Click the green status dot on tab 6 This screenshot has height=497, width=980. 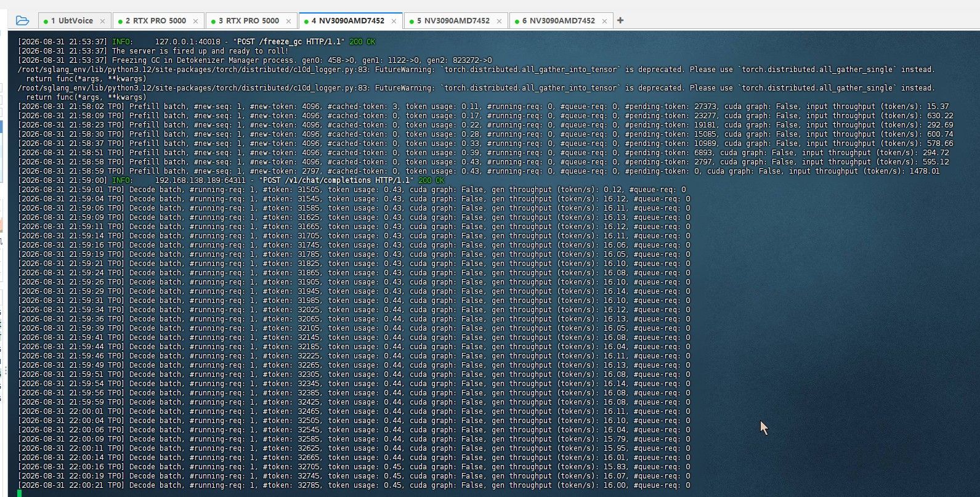(517, 21)
